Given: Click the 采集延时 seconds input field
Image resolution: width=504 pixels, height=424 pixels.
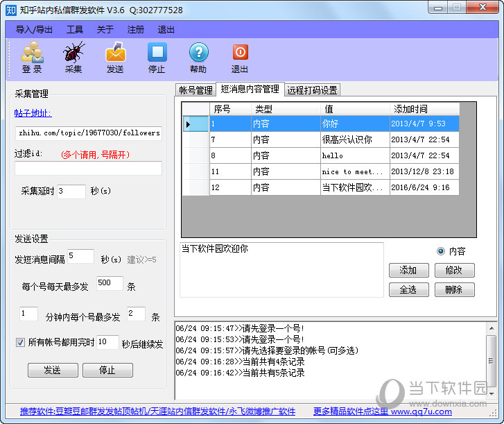Looking at the screenshot, I should [71, 192].
